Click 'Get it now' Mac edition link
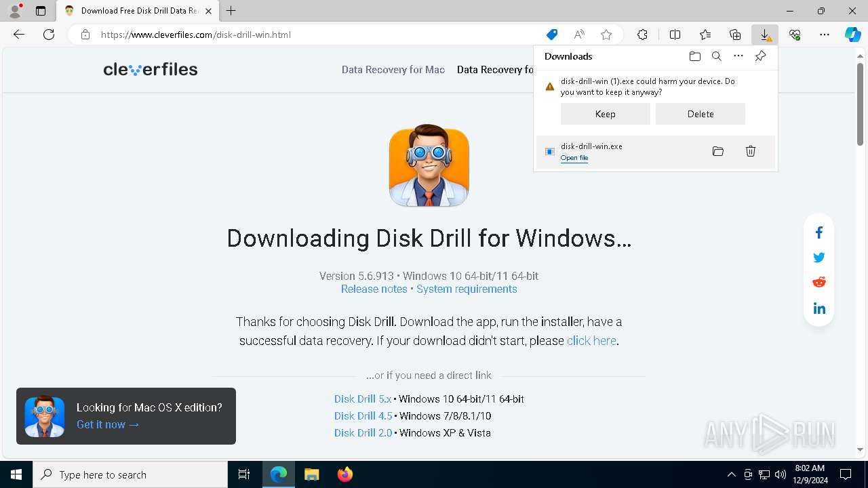868x488 pixels. (108, 424)
